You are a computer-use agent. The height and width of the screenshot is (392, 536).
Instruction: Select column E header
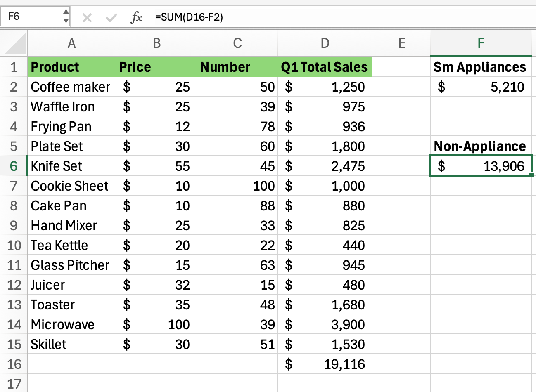pos(401,43)
